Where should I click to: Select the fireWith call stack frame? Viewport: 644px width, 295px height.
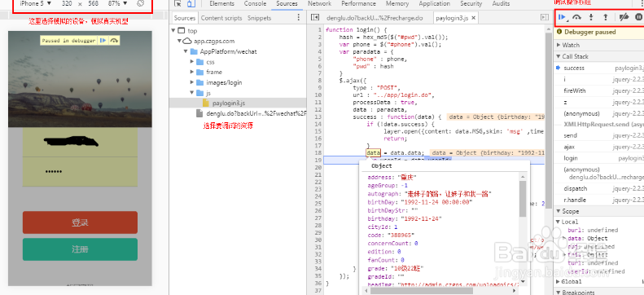pyautogui.click(x=599, y=90)
